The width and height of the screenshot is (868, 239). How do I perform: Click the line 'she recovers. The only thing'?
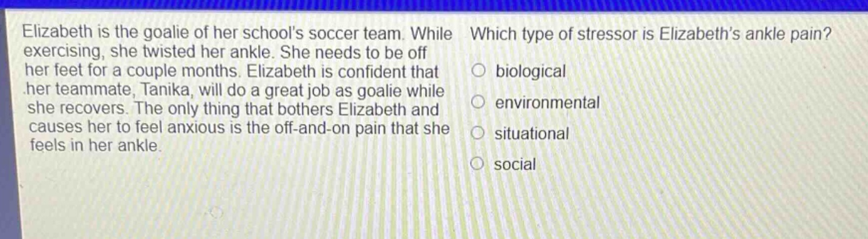click(x=234, y=109)
